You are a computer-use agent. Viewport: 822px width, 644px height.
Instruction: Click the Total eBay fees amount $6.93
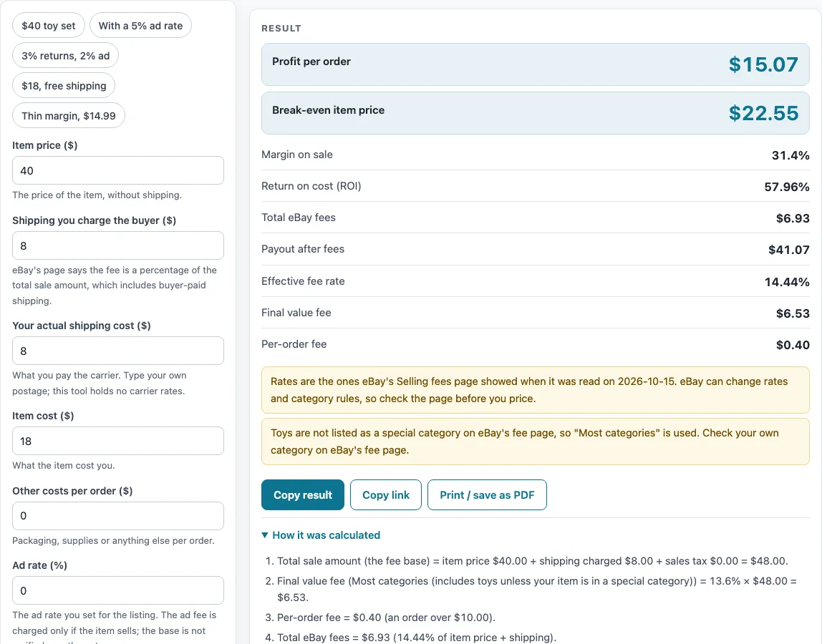(x=793, y=218)
